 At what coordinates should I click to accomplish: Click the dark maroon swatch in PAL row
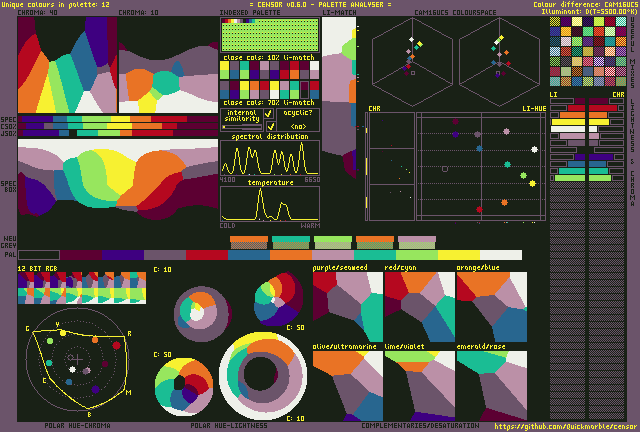[81, 255]
